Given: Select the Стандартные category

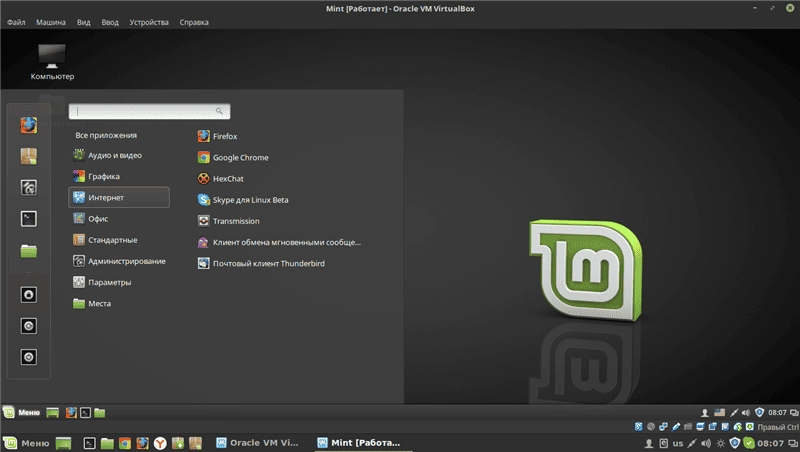Looking at the screenshot, I should [x=105, y=240].
